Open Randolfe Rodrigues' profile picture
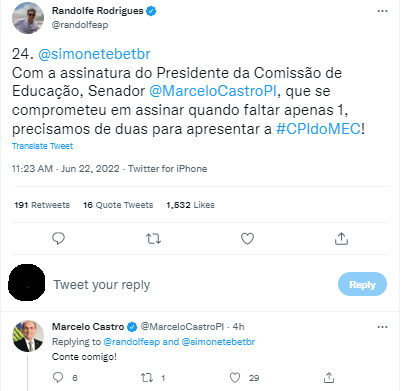This screenshot has width=405, height=391. [x=28, y=18]
